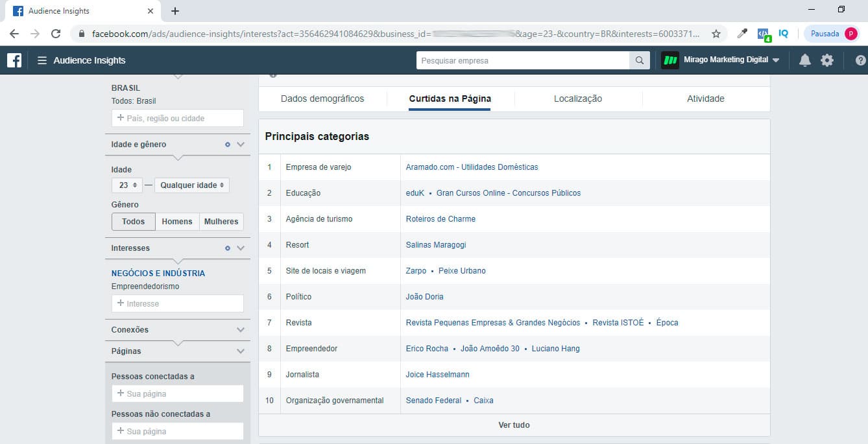Viewport: 868px width, 444px height.
Task: Open the Qualquer idade max age dropdown
Action: tap(191, 185)
